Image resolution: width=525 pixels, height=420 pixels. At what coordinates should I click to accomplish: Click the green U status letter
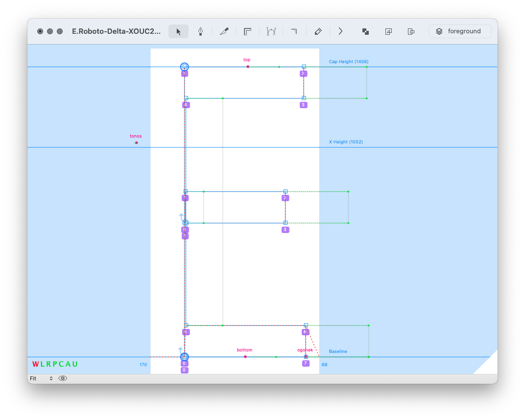[x=75, y=364]
